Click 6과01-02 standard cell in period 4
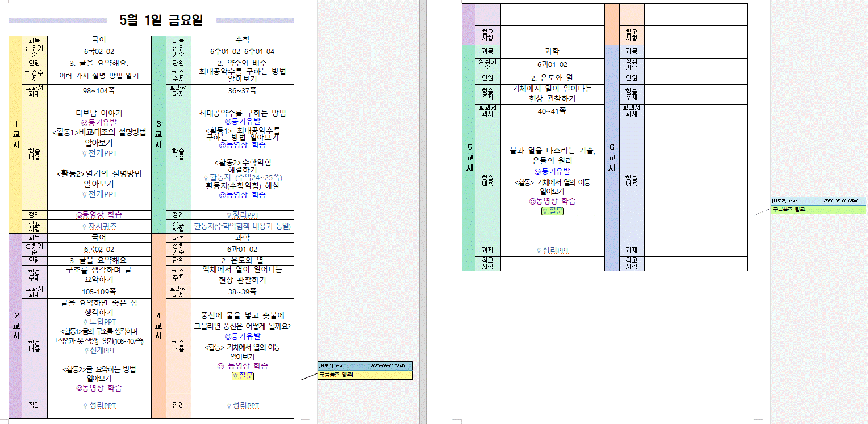 [243, 249]
